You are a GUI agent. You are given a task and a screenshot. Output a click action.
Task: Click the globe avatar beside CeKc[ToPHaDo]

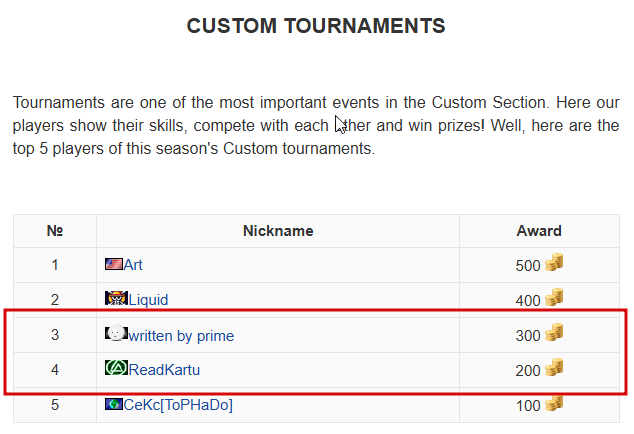114,404
